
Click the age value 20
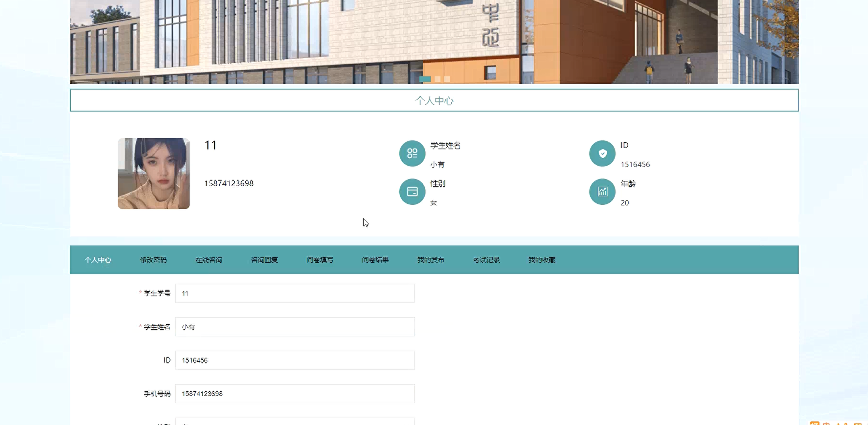pyautogui.click(x=624, y=203)
